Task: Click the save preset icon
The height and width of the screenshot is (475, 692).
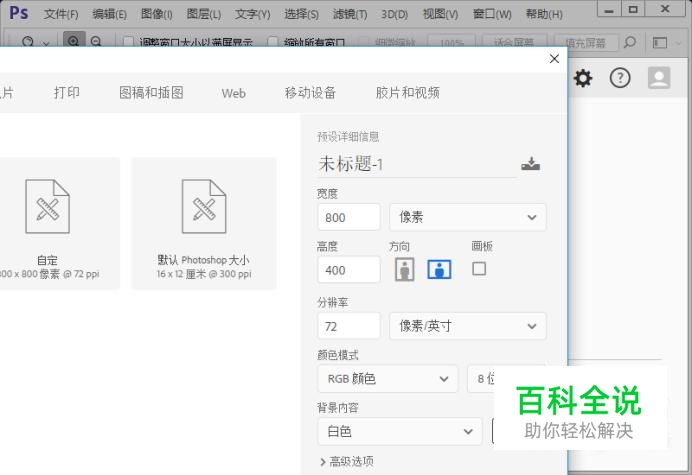Action: (530, 164)
